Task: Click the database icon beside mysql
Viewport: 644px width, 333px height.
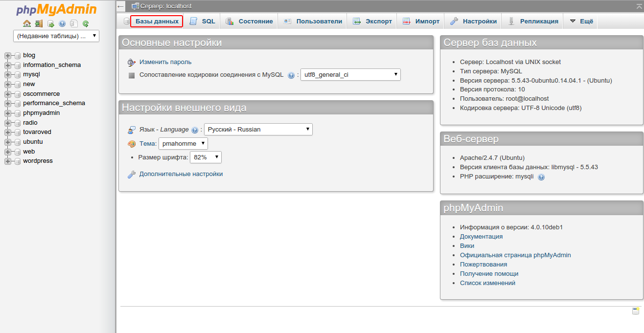Action: tap(18, 74)
